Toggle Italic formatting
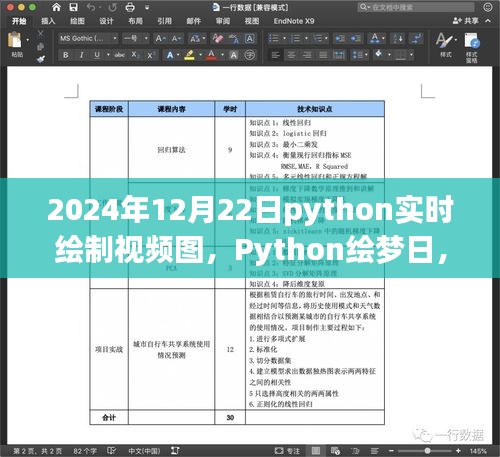This screenshot has height=457, width=500. 81,55
